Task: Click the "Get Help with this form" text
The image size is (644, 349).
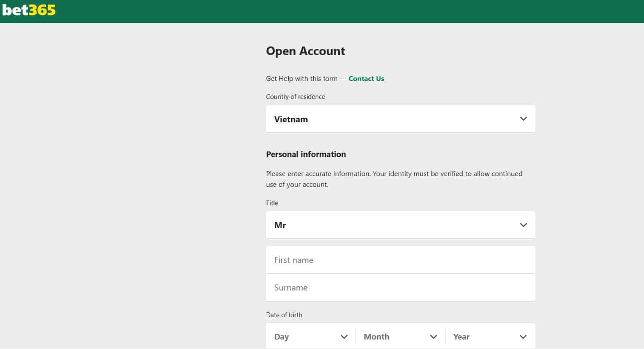Action: coord(302,78)
